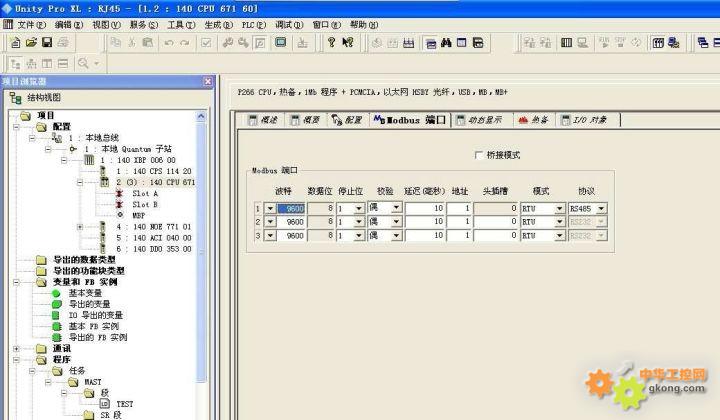Screen dimensions: 720x420
Task: Click the Slot A red icon in tree
Action: pos(120,193)
